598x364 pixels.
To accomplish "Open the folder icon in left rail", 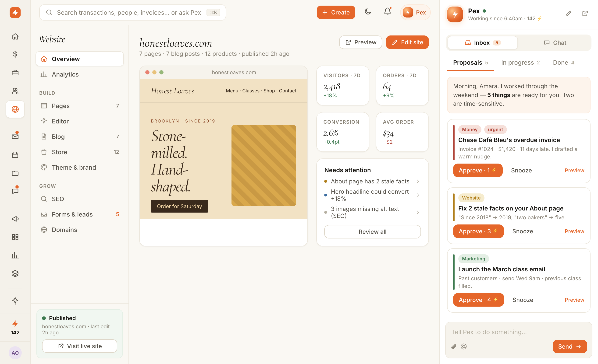I will point(15,173).
